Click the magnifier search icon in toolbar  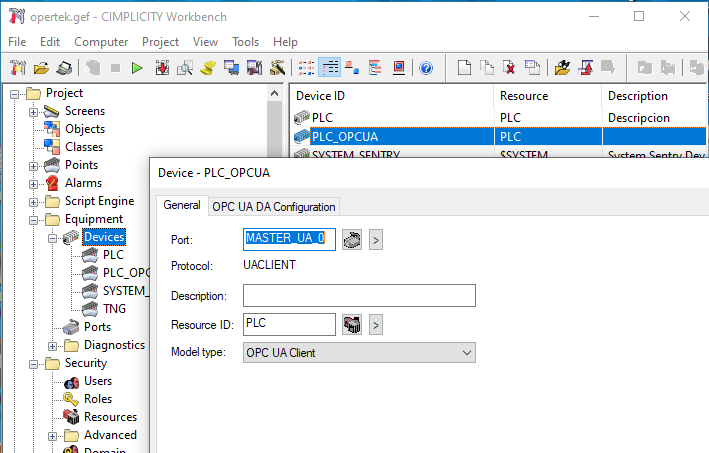pyautogui.click(x=184, y=68)
